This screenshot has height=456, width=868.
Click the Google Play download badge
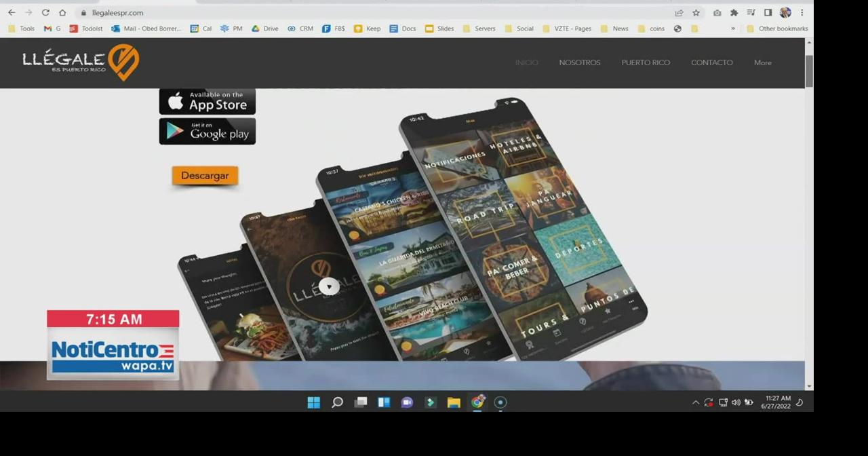tap(207, 131)
